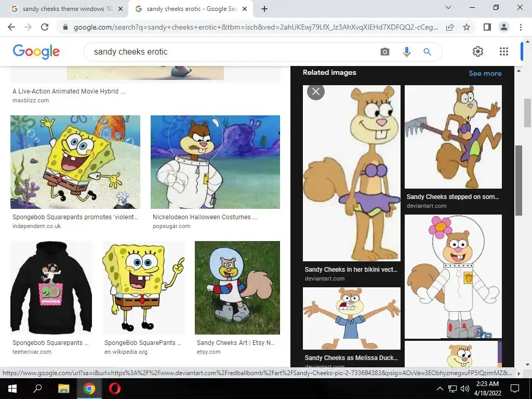Click etsy.com source text
The image size is (532, 399).
[209, 352]
